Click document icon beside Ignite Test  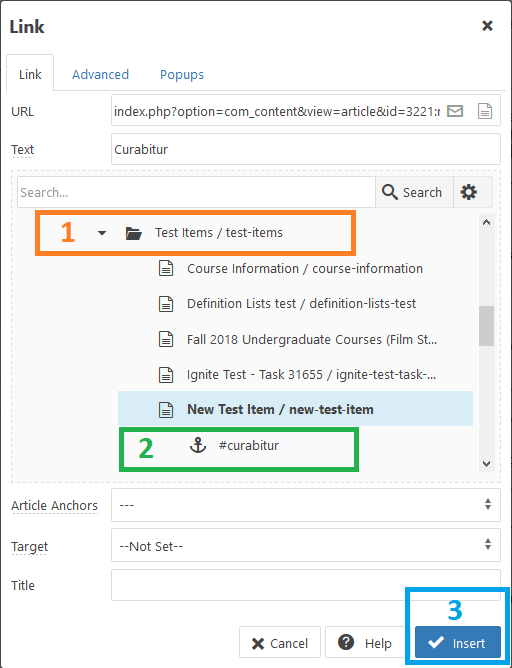[166, 375]
